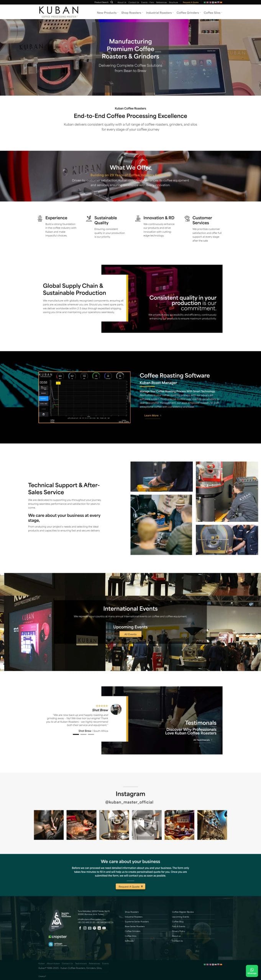
Task: Open the Facebook icon in footer
Action: click(80, 928)
